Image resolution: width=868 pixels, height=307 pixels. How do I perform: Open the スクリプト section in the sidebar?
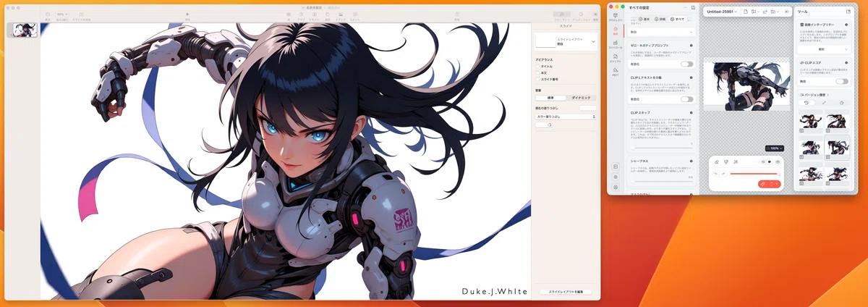tap(615, 59)
